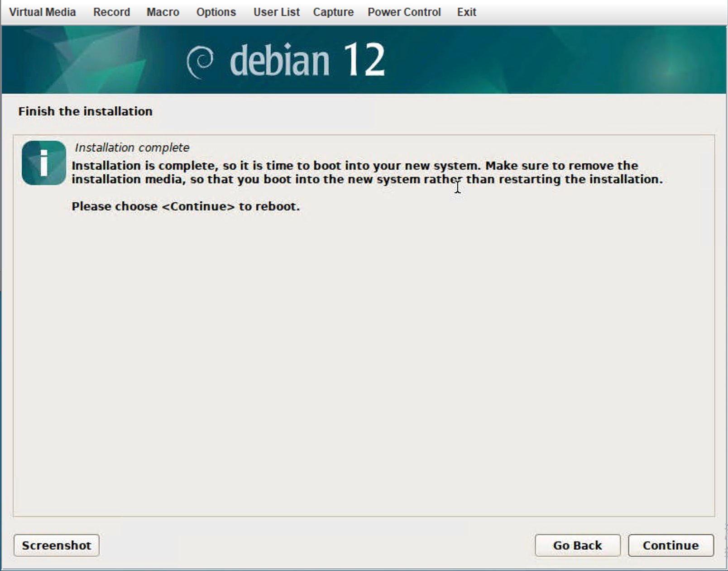Screen dimensions: 728x571
Task: Click the Please choose Continue to reboot line
Action: click(x=185, y=206)
